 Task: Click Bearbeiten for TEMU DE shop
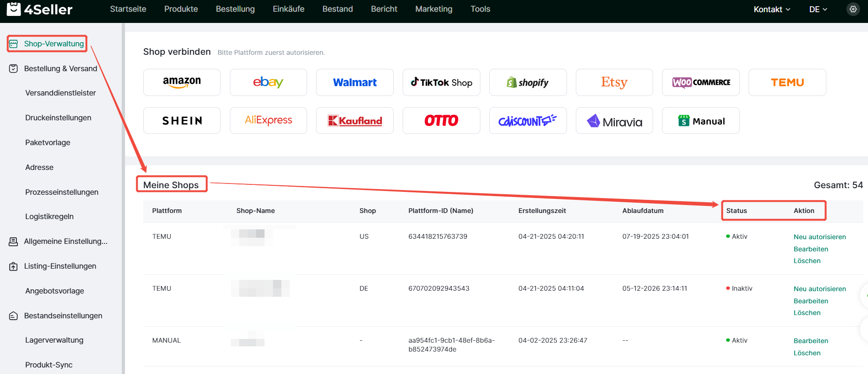[811, 301]
